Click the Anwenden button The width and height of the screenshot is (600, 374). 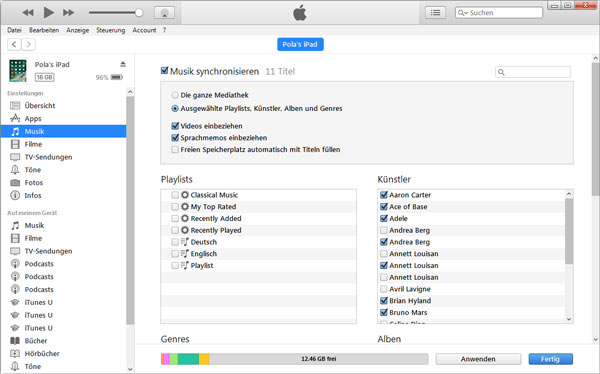(x=478, y=359)
